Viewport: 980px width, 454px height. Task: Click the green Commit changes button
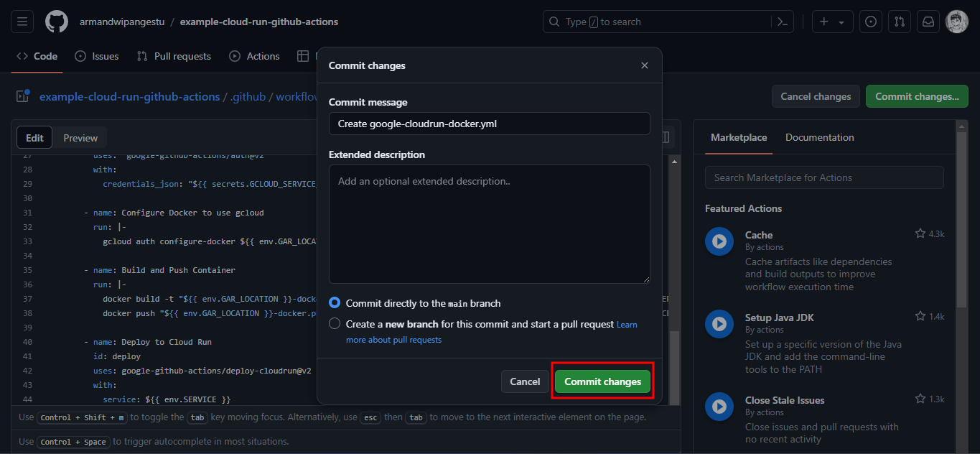coord(602,381)
